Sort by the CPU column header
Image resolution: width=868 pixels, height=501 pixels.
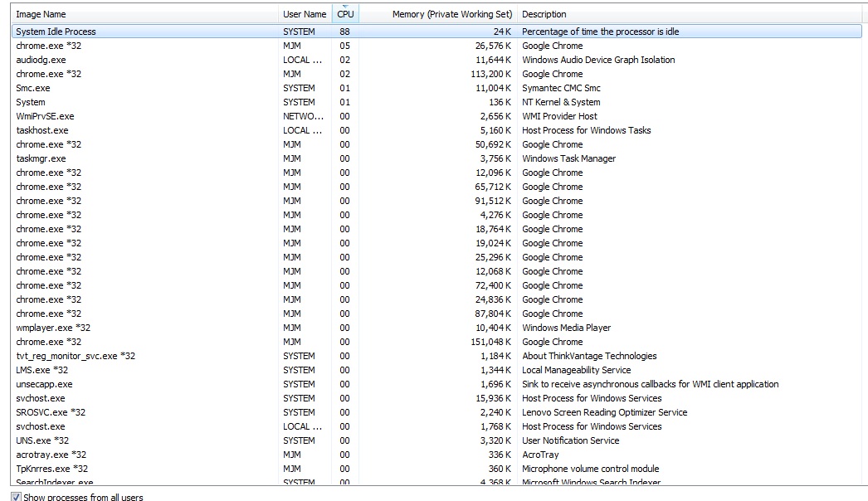click(x=345, y=14)
